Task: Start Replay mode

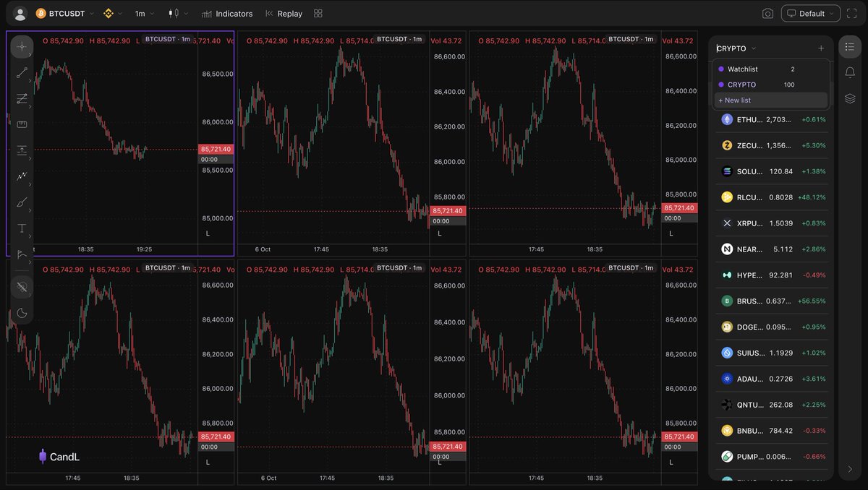Action: (x=284, y=14)
